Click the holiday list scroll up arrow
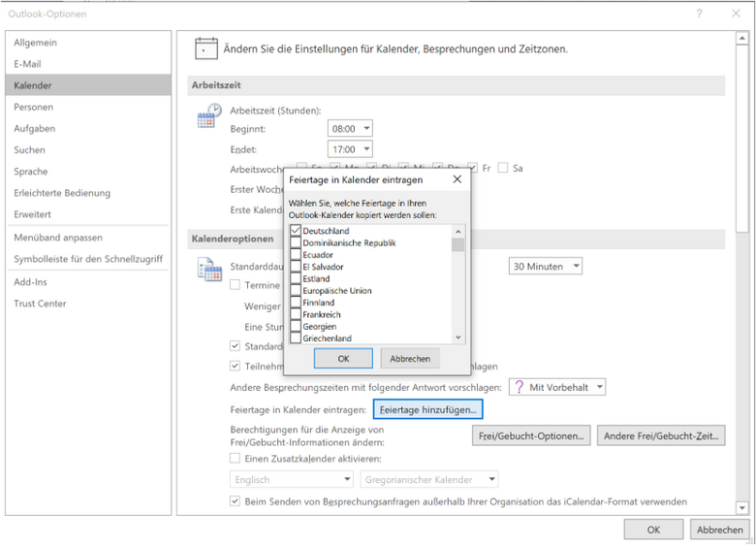 (x=458, y=231)
